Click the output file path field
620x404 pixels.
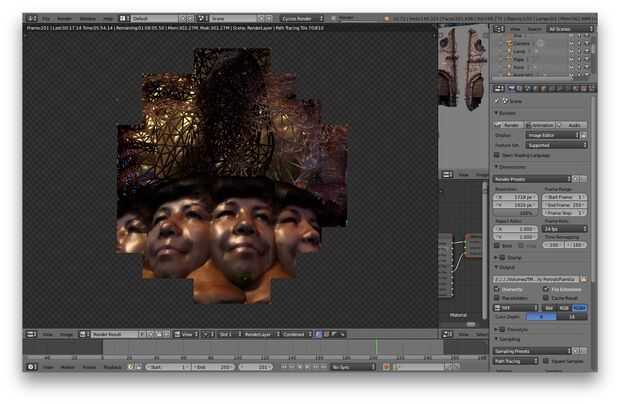[x=536, y=279]
